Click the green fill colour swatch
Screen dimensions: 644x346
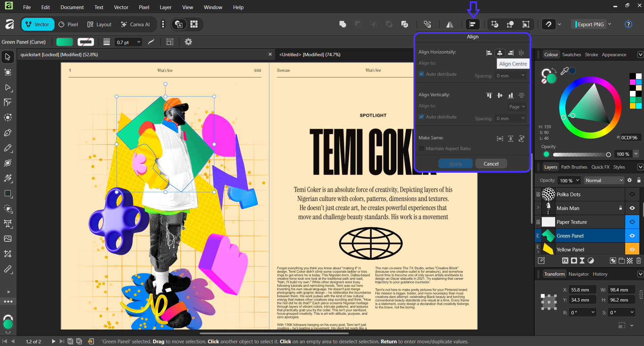(65, 42)
